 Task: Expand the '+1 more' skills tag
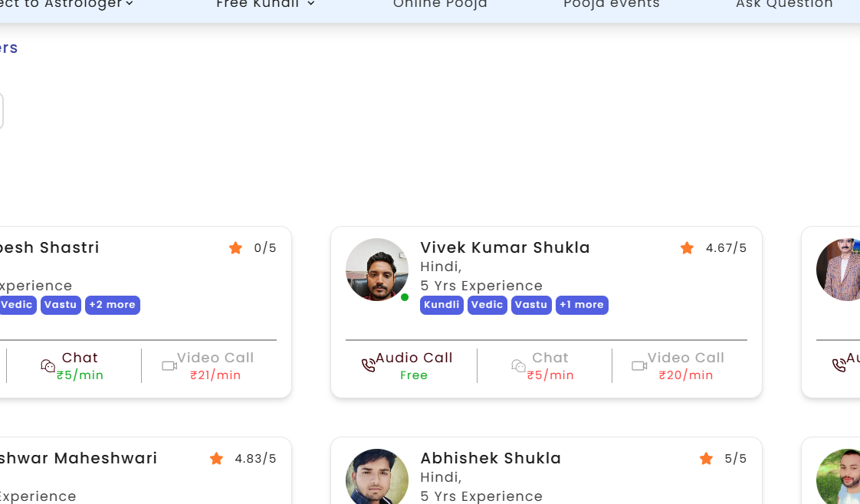tap(582, 305)
